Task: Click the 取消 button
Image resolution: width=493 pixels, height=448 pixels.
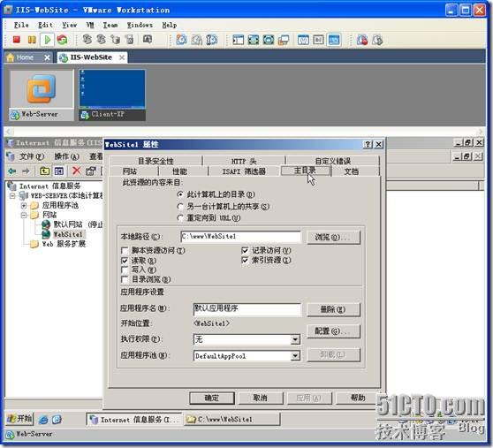Action: [261, 398]
